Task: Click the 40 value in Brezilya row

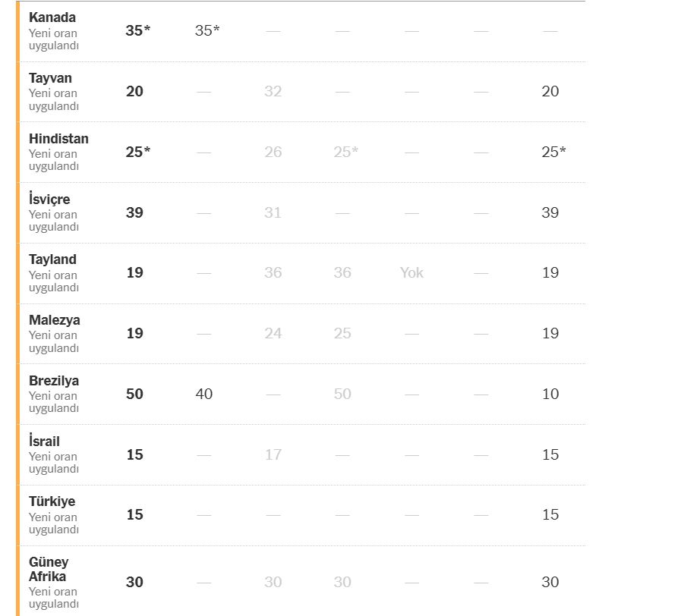Action: pos(203,394)
